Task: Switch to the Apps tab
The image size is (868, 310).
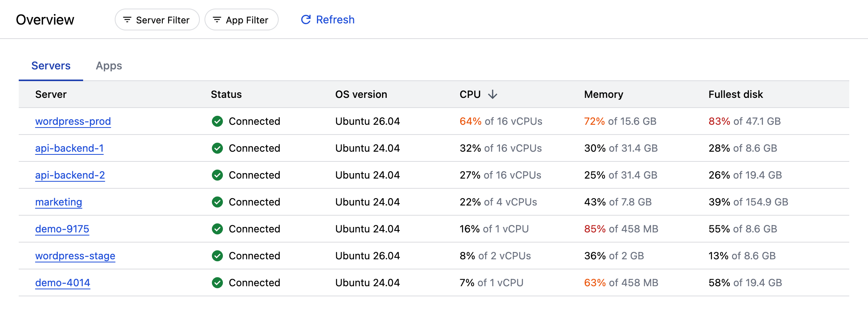Action: tap(109, 66)
